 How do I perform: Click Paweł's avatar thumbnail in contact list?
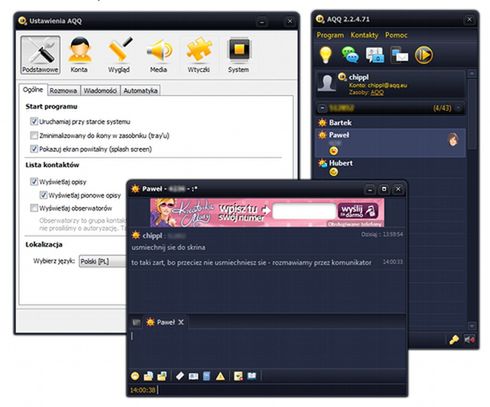(x=453, y=140)
